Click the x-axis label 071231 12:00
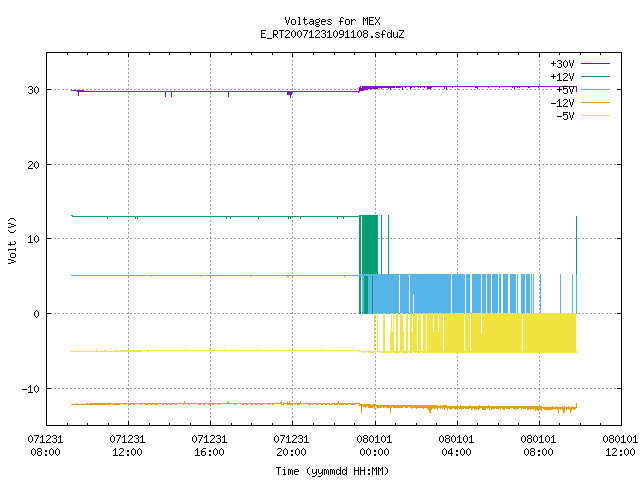The width and height of the screenshot is (640, 480). point(127,446)
